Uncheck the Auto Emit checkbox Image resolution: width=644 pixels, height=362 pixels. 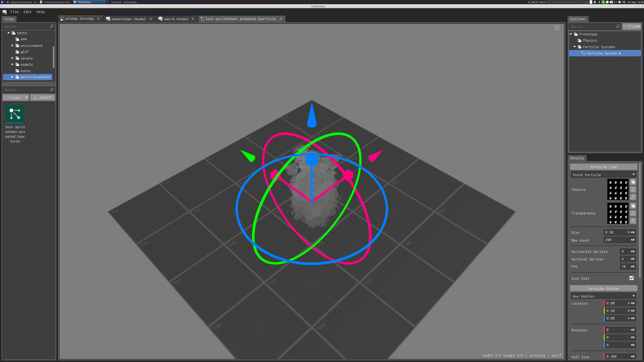pyautogui.click(x=631, y=278)
